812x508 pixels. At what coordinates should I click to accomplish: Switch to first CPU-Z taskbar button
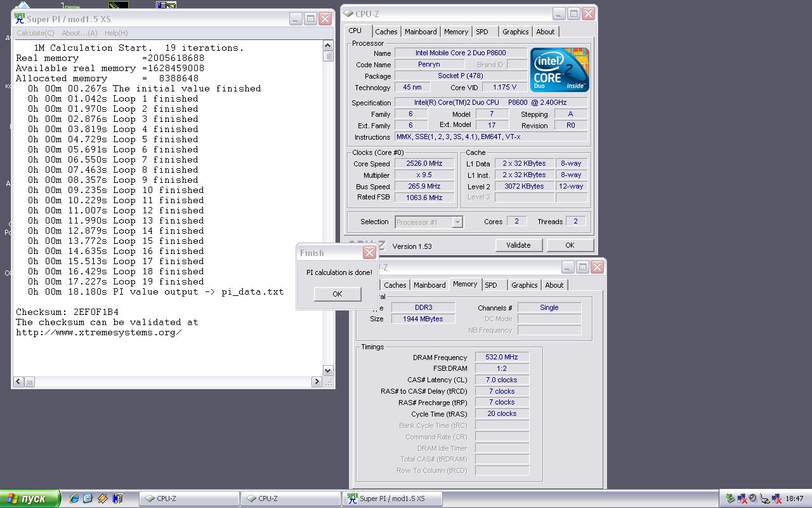(x=189, y=498)
